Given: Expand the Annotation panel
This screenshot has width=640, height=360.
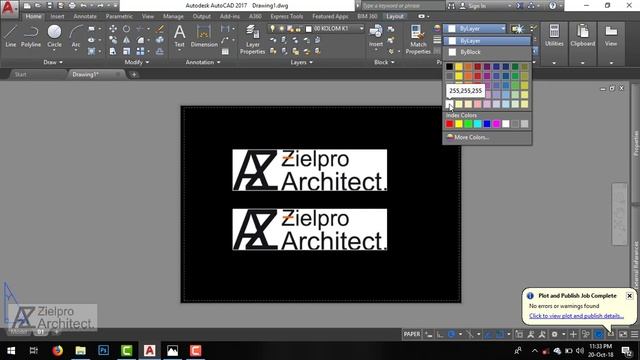Looking at the screenshot, I should [x=203, y=62].
